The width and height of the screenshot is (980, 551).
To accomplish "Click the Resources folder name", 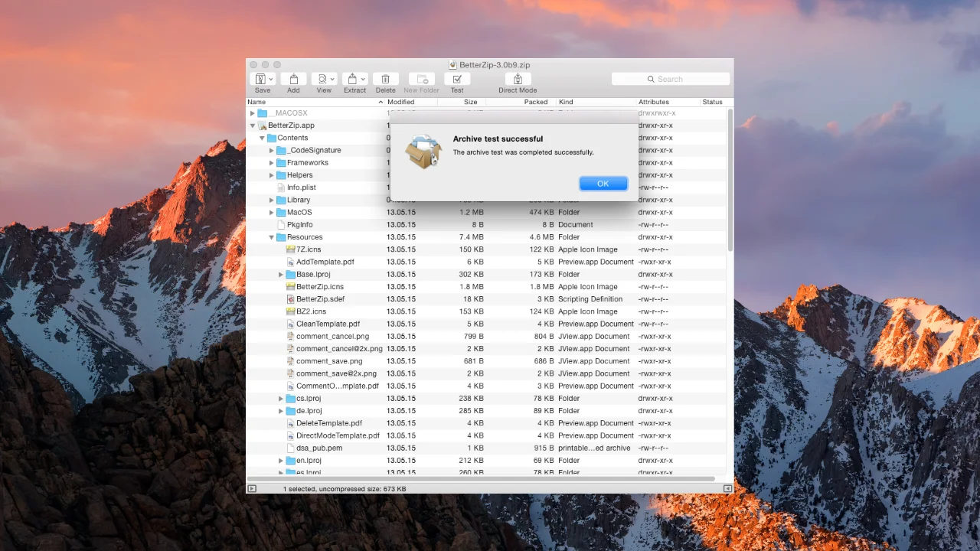I will point(305,237).
